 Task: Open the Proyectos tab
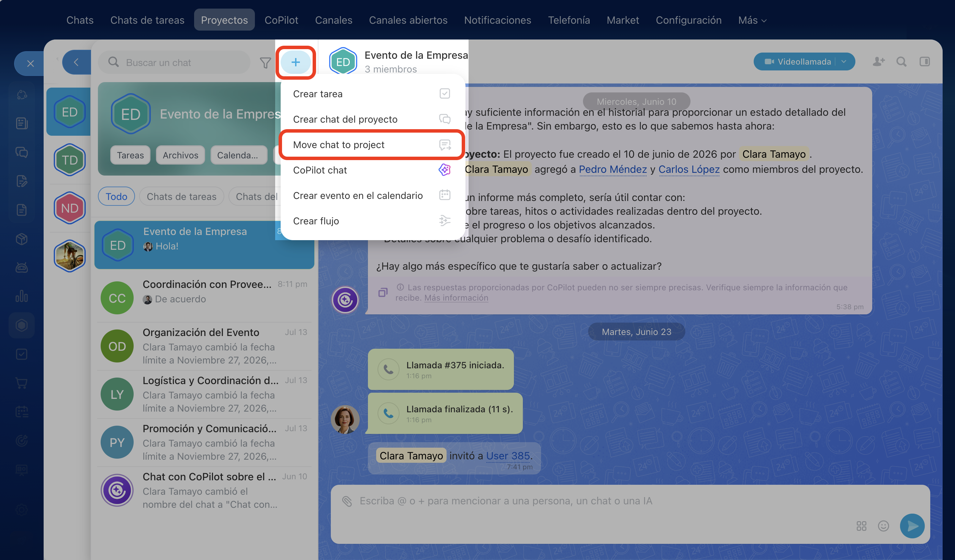(x=224, y=20)
